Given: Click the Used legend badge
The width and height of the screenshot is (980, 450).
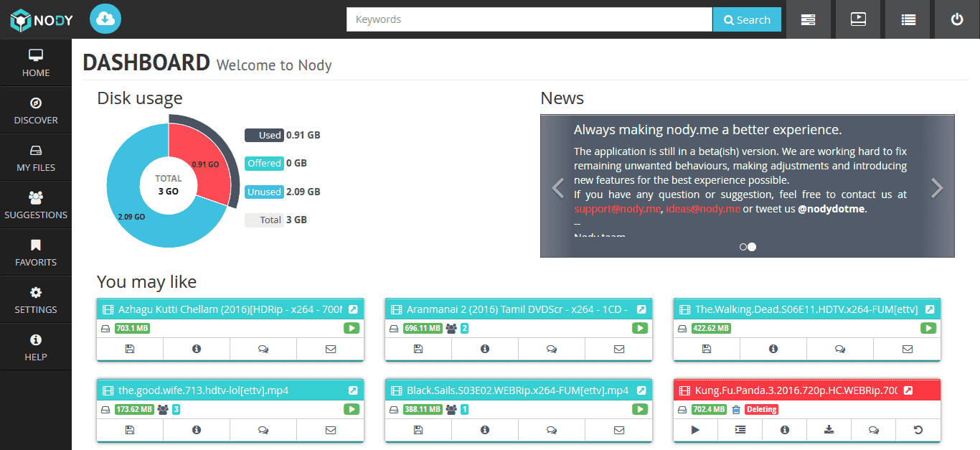Looking at the screenshot, I should click(x=264, y=135).
